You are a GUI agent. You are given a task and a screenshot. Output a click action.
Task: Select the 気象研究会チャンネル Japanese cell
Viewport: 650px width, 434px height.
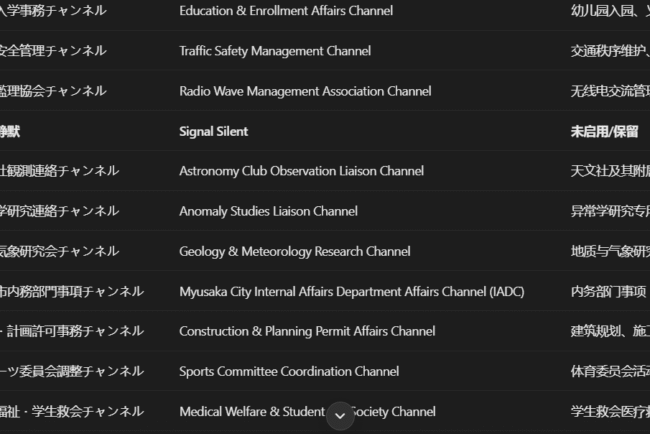pyautogui.click(x=60, y=251)
